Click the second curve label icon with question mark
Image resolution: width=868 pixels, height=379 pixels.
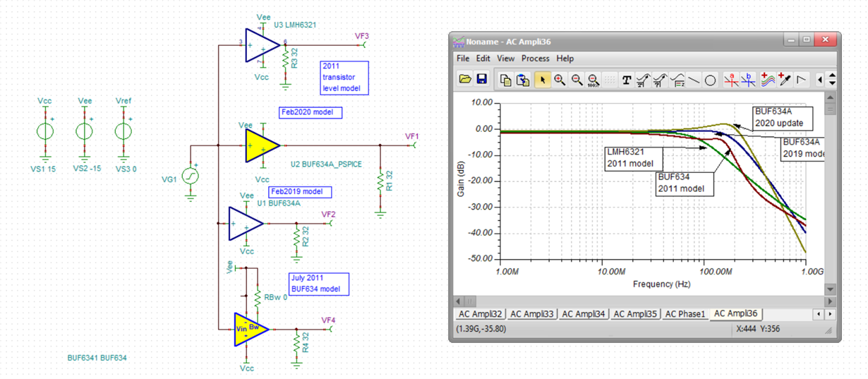point(660,80)
